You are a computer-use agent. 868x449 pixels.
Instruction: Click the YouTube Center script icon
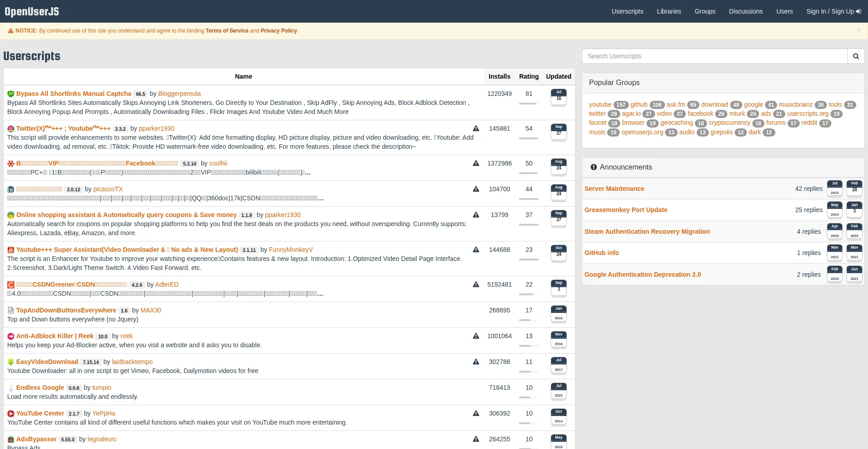tap(11, 414)
